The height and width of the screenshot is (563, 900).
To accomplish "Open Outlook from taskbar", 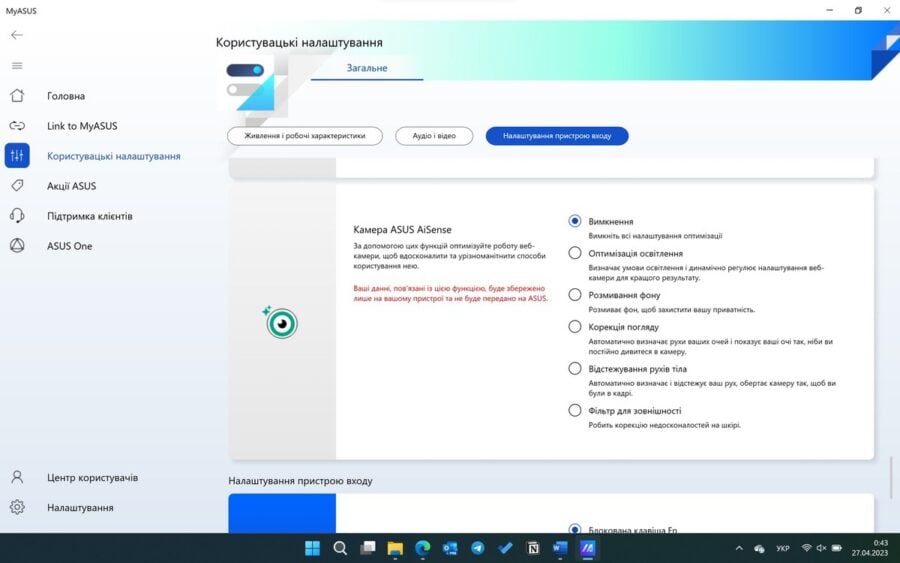I will click(450, 549).
